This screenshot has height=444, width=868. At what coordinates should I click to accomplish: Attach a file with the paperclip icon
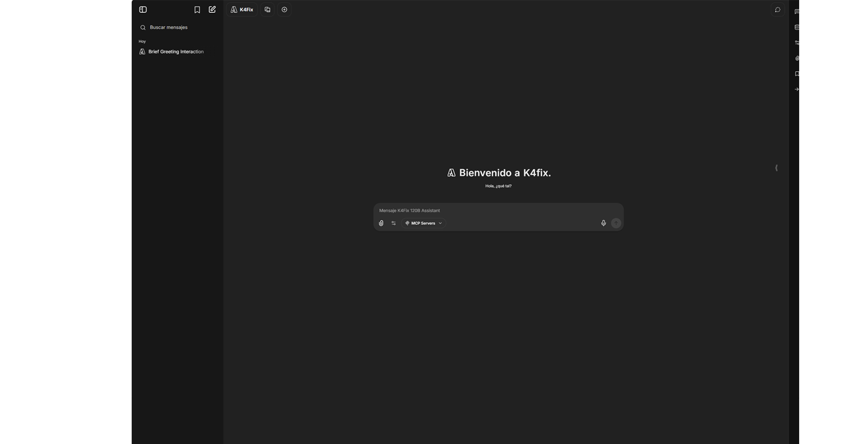click(381, 223)
